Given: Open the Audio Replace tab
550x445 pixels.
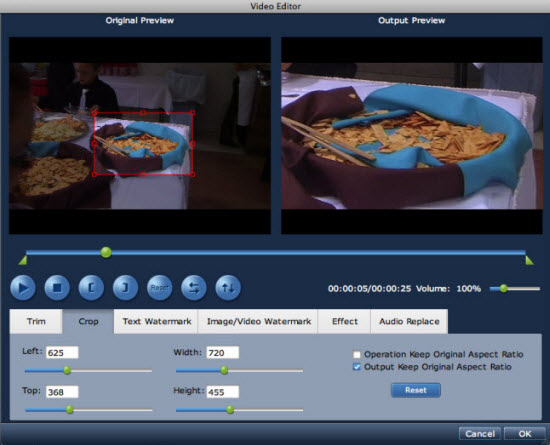Looking at the screenshot, I should click(409, 321).
